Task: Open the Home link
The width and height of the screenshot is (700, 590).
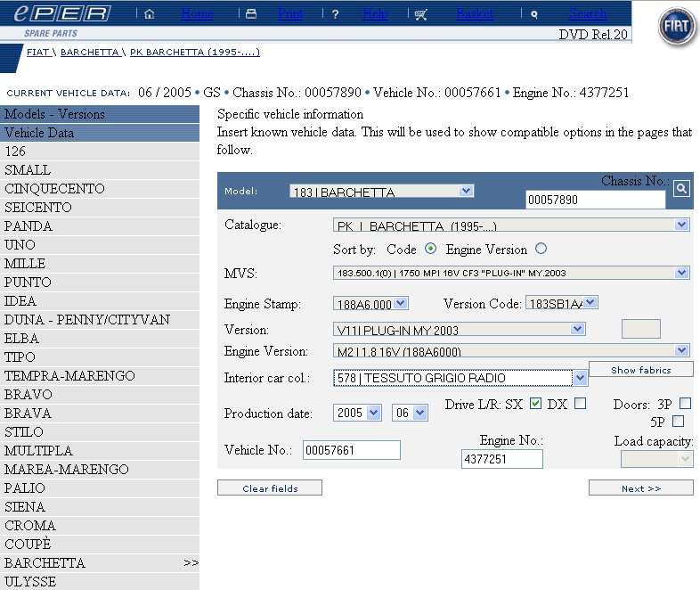Action: [197, 14]
